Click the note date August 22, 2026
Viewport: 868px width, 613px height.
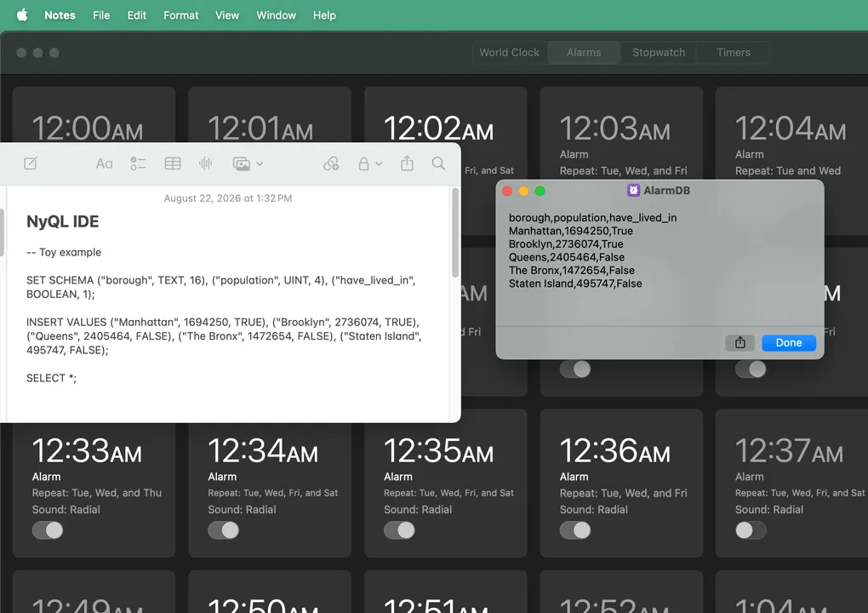pyautogui.click(x=227, y=198)
